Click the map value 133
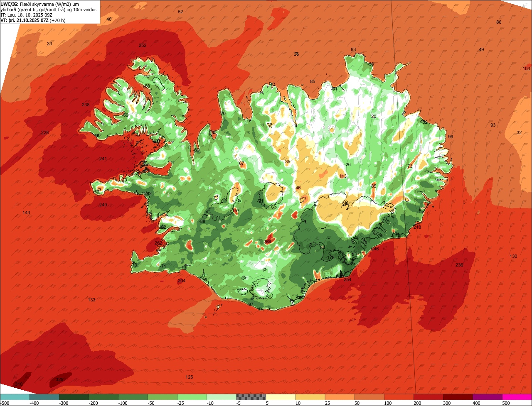 [x=91, y=300]
